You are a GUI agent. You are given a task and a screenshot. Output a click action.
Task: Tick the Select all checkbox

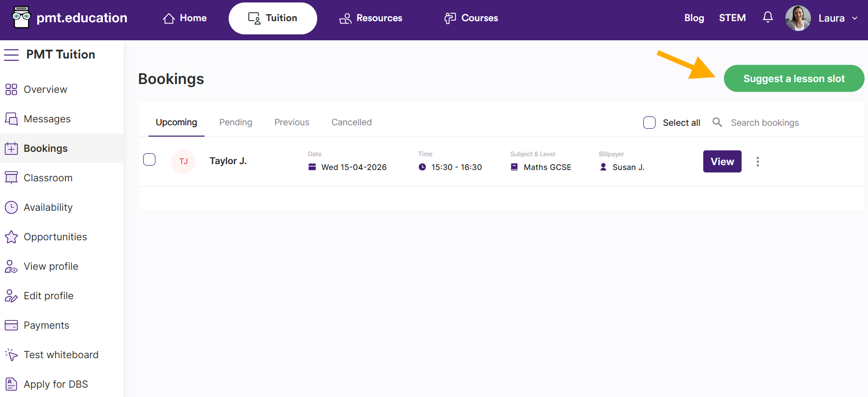tap(649, 122)
